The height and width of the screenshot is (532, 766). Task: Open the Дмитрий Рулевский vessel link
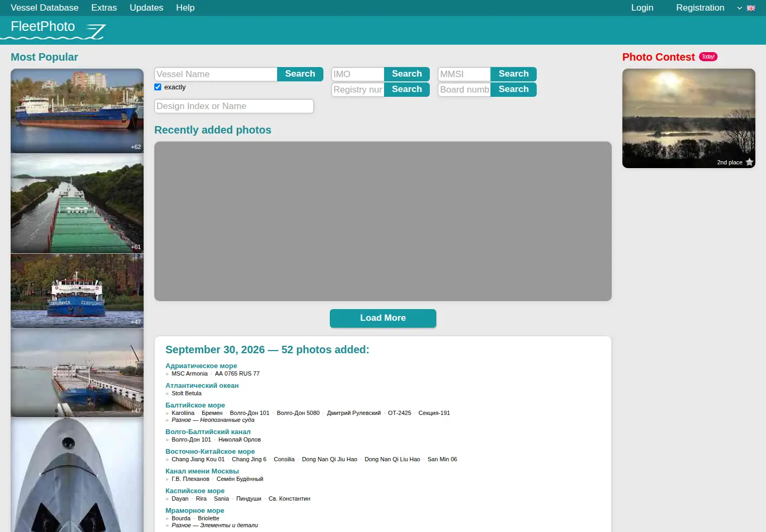[x=354, y=413]
